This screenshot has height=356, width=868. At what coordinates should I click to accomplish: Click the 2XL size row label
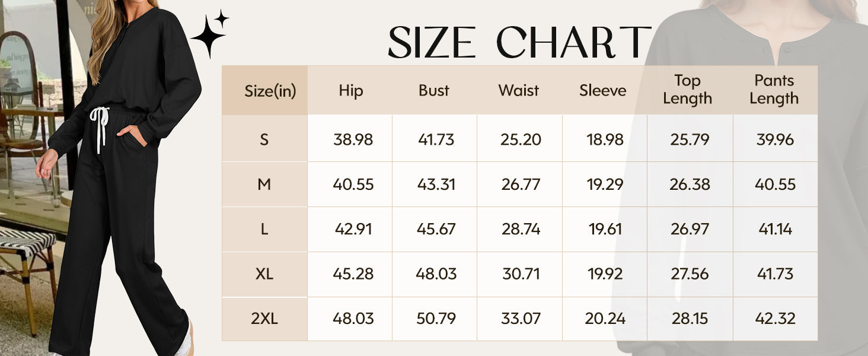click(264, 319)
